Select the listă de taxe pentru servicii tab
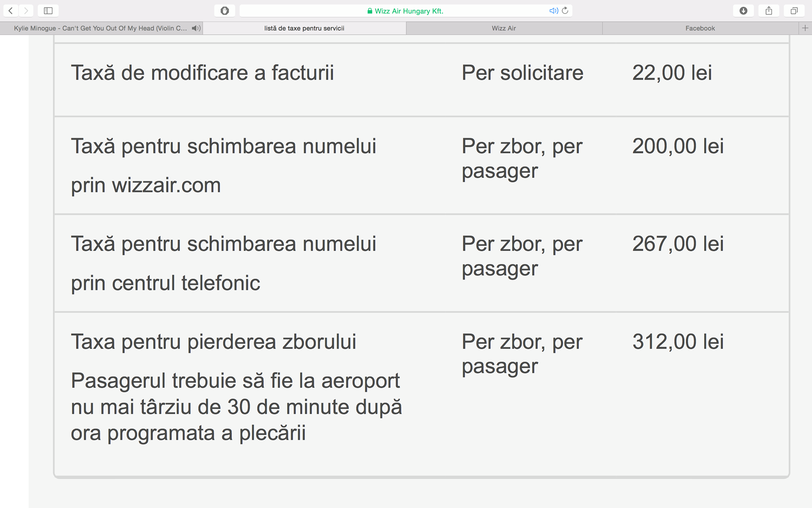The width and height of the screenshot is (812, 508). click(x=304, y=28)
